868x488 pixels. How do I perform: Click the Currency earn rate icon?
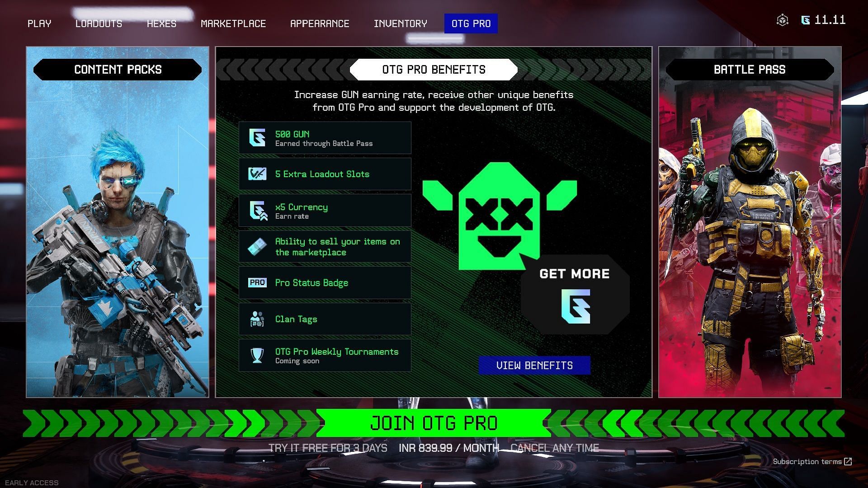258,211
